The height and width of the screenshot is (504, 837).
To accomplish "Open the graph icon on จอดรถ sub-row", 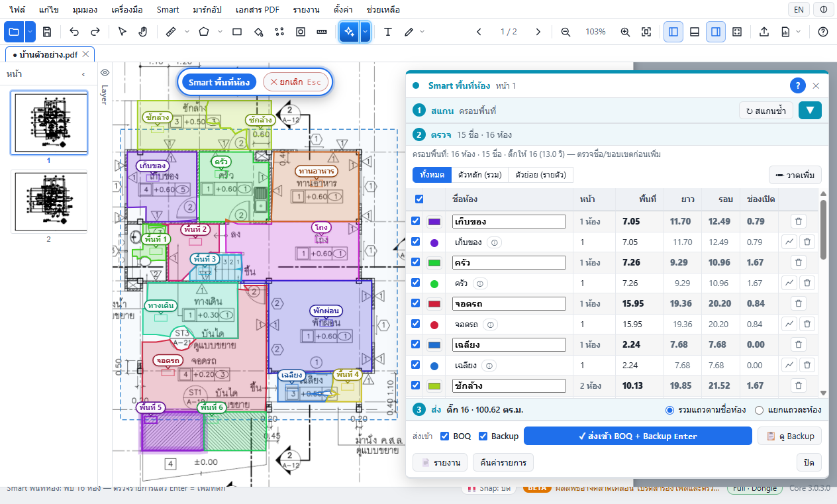I will pos(789,324).
